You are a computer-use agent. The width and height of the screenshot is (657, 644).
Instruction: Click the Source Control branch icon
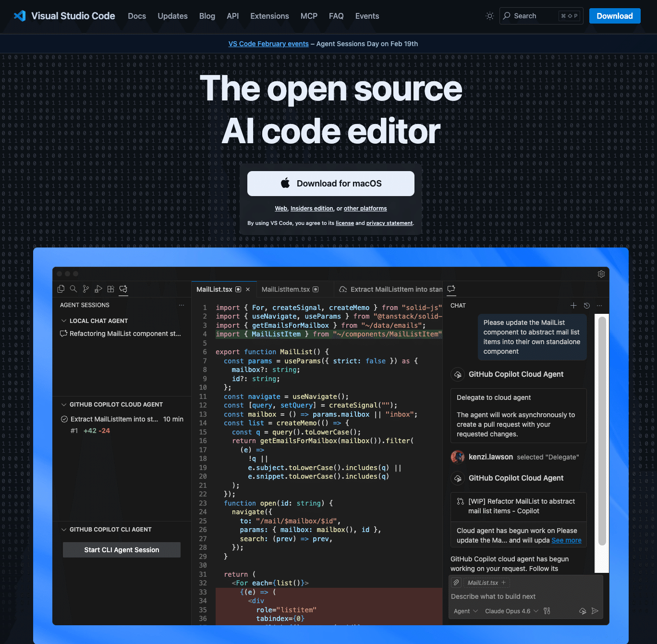pyautogui.click(x=86, y=289)
